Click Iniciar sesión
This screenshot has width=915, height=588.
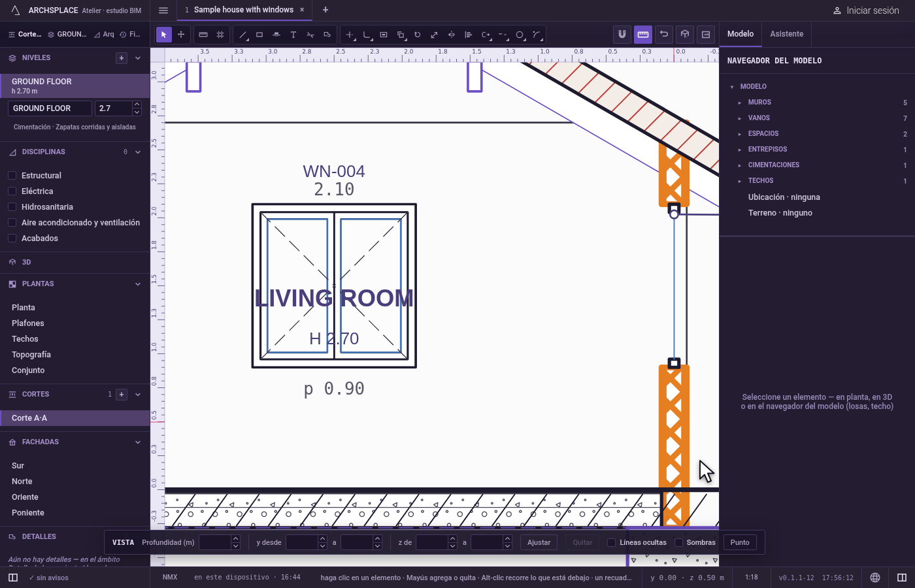tap(866, 10)
